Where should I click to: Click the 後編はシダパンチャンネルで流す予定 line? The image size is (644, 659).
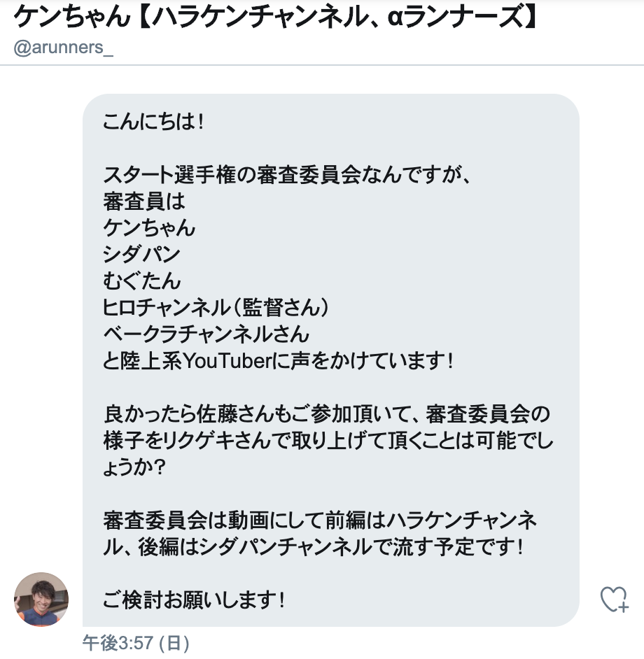coord(314,547)
